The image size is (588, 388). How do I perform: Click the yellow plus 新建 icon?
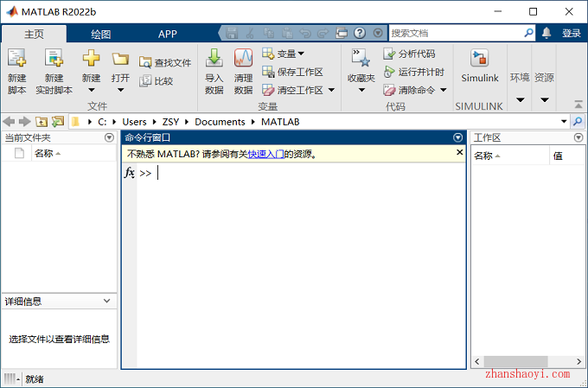[x=91, y=59]
